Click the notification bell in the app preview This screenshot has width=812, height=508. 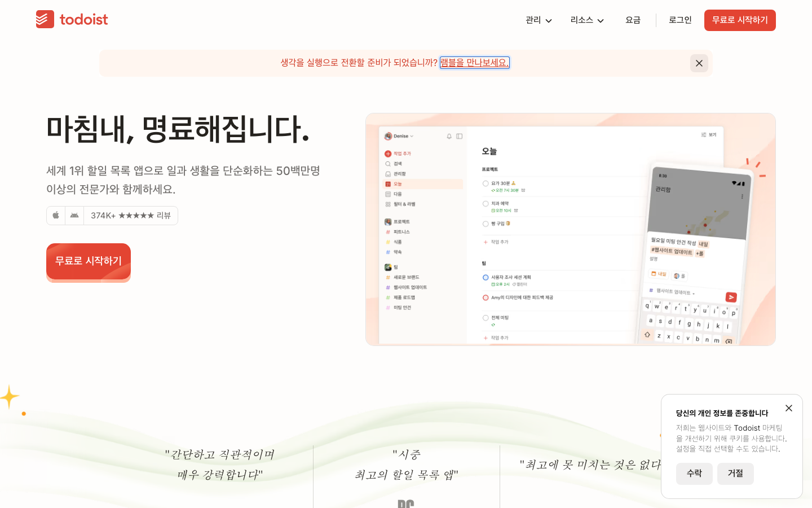[x=449, y=136]
